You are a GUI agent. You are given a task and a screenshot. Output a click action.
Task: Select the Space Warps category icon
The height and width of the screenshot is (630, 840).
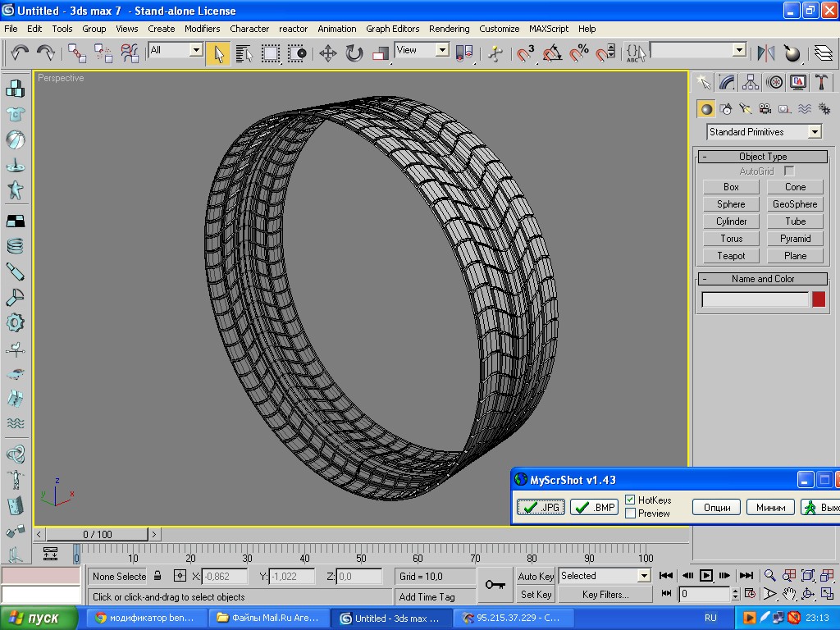click(805, 109)
